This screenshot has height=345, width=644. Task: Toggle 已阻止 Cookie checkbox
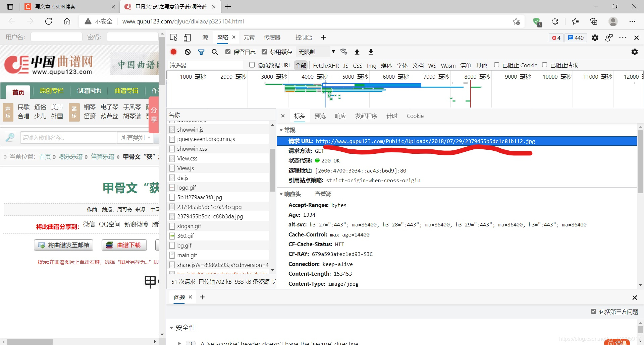[x=497, y=65]
